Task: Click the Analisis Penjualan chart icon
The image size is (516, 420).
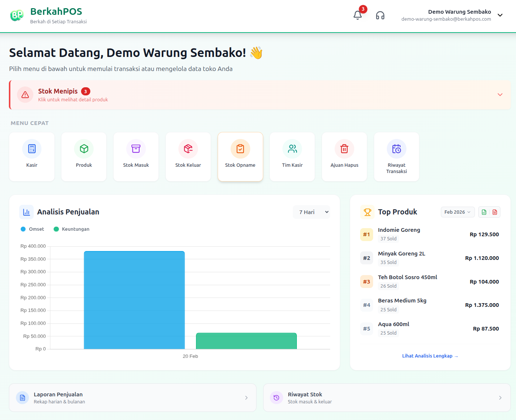Action: point(26,212)
